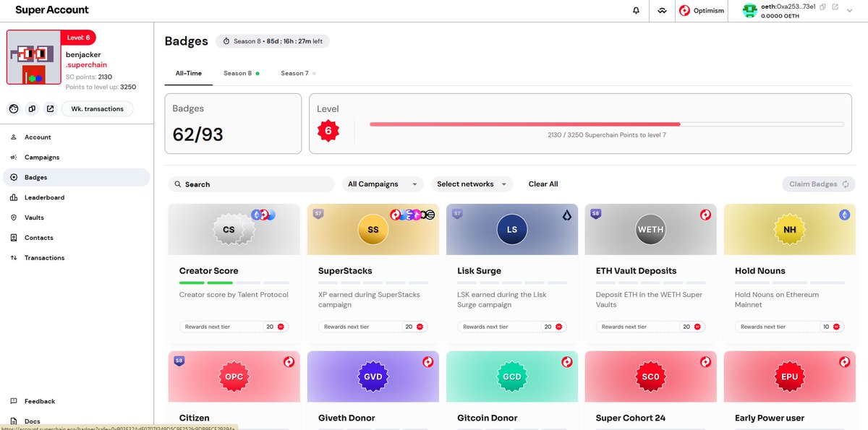
Task: Click the face avatar icon under profile
Action: click(14, 109)
